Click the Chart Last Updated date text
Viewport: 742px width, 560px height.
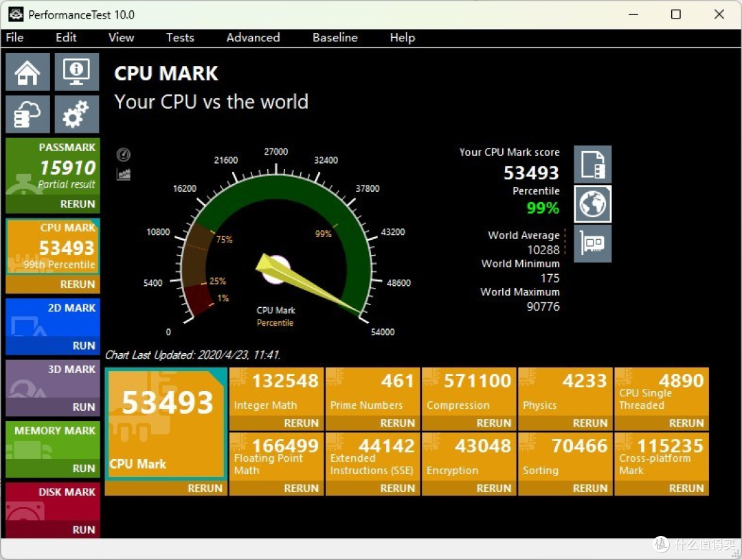tap(192, 355)
